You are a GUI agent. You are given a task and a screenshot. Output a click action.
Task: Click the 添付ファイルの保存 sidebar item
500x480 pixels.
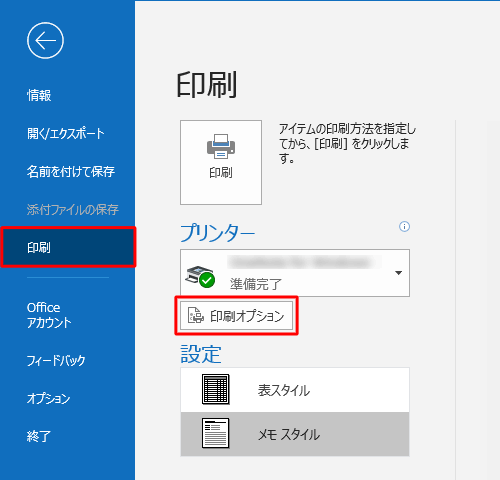click(72, 209)
